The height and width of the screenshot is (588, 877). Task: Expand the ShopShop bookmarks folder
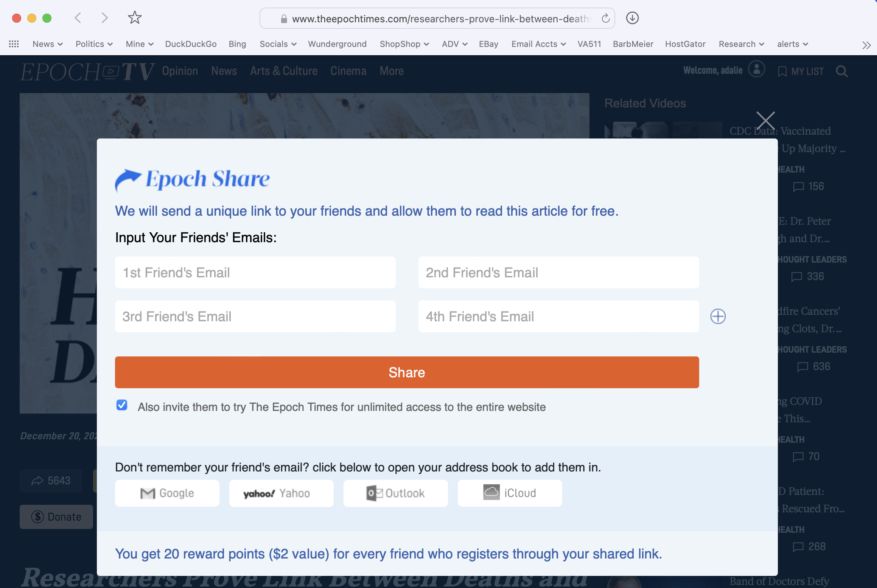click(x=404, y=44)
